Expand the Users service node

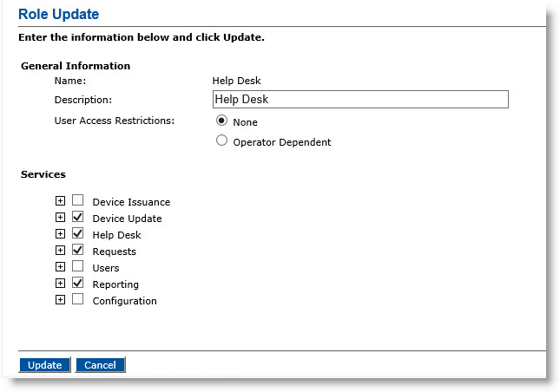[x=61, y=266]
